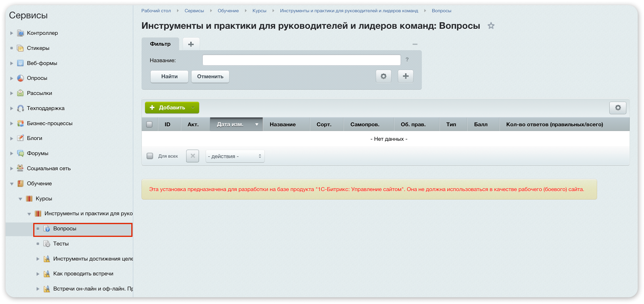Click the Блоги notepad icon
Image resolution: width=644 pixels, height=304 pixels.
click(20, 138)
